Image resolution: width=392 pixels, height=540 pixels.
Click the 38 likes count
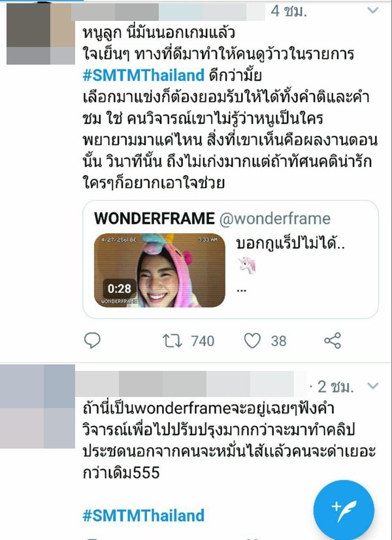coord(278,341)
